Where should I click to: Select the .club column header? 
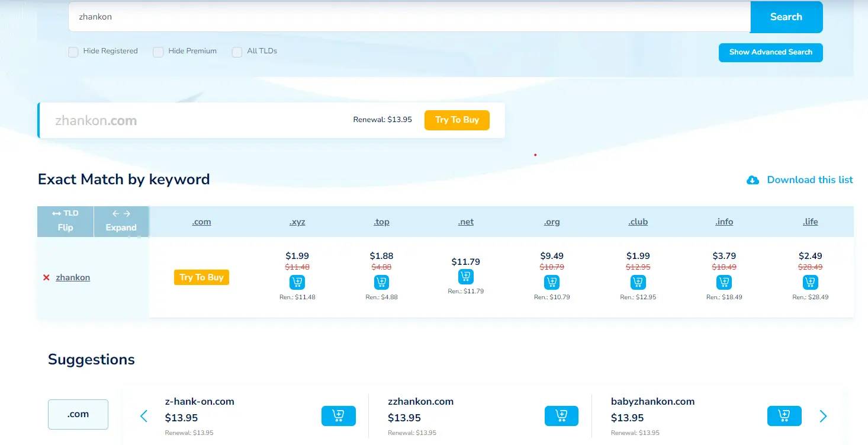pos(638,222)
